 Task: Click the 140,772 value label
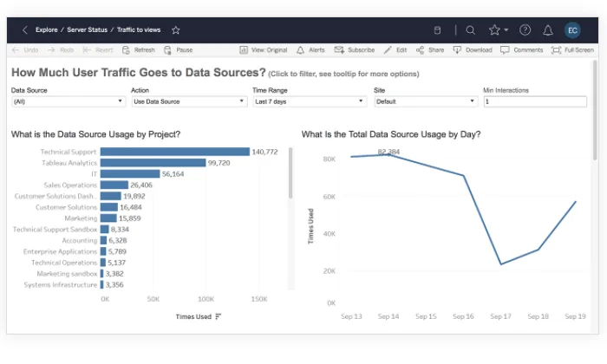coord(264,152)
